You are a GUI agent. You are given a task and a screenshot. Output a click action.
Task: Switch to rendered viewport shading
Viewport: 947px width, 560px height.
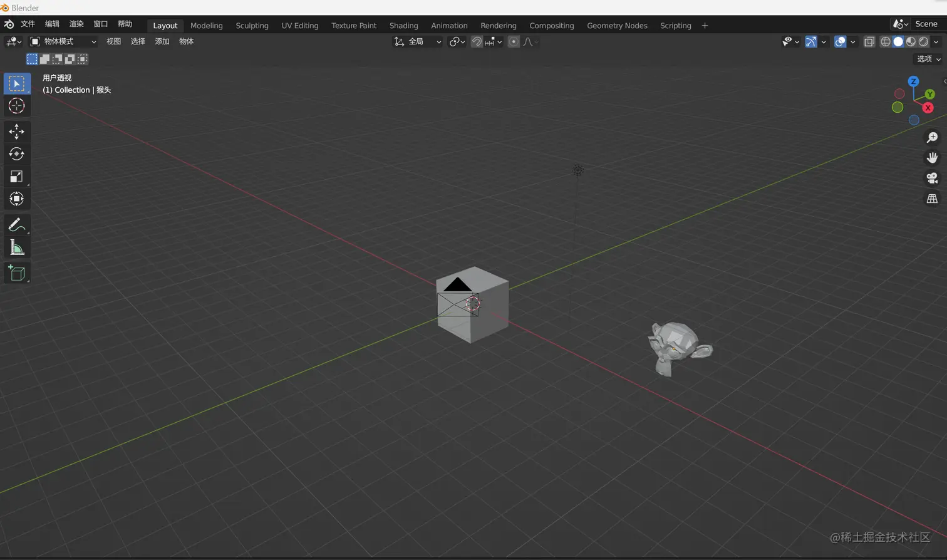pos(923,42)
